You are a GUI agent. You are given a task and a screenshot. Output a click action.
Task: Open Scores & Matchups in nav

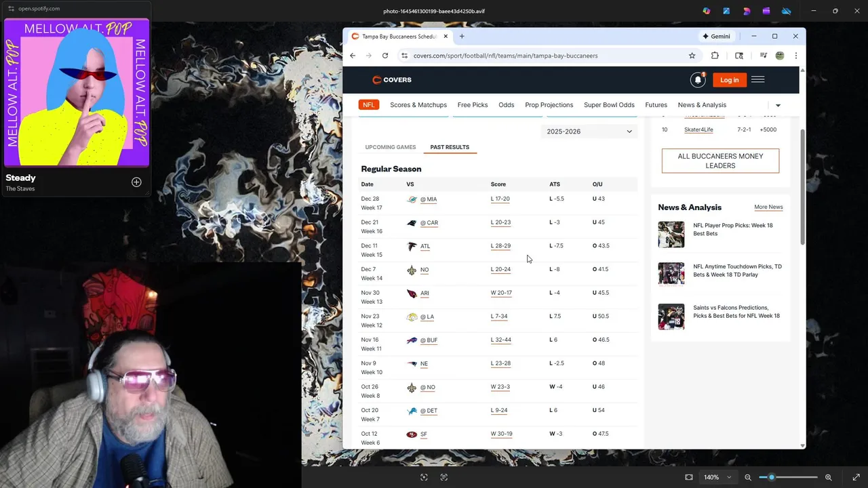[418, 105]
